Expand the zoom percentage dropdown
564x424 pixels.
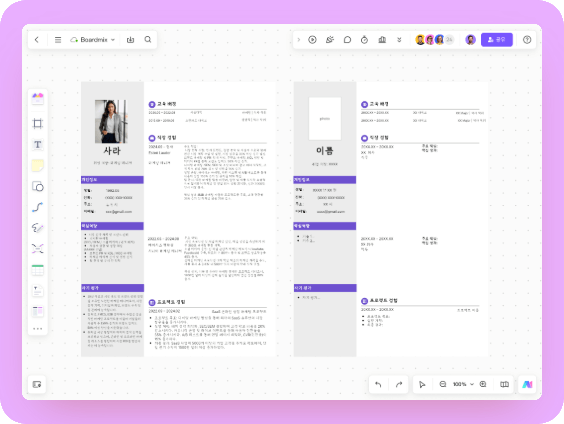463,384
